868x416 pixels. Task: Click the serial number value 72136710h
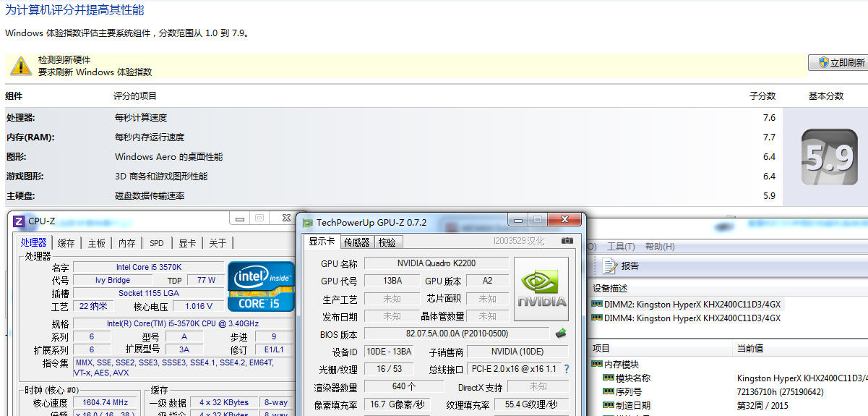[x=781, y=391]
